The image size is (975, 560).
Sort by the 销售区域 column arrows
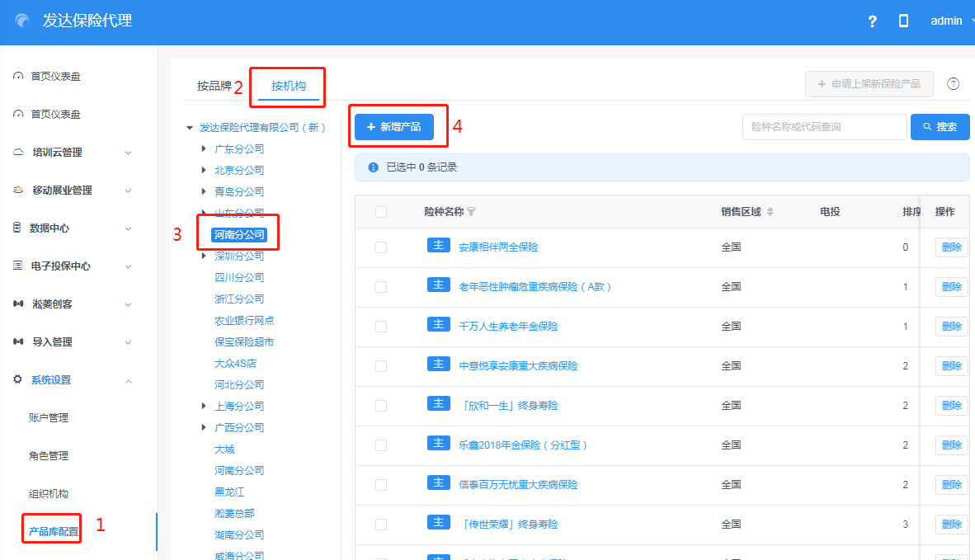point(770,212)
